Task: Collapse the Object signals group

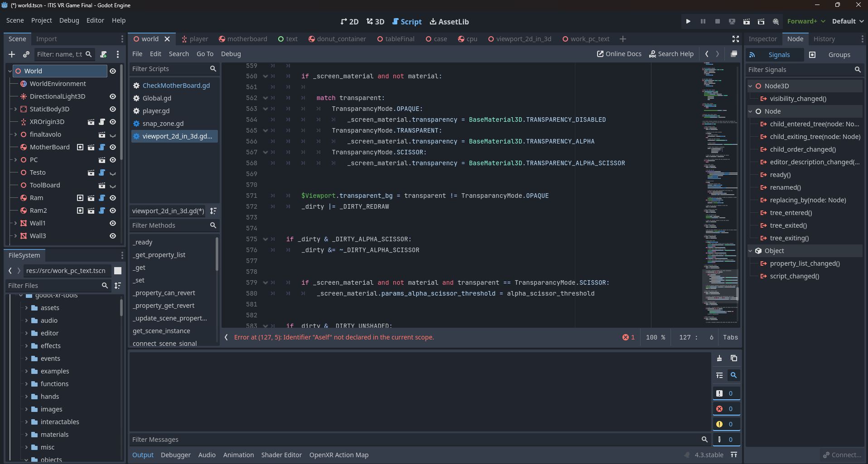Action: (750, 251)
